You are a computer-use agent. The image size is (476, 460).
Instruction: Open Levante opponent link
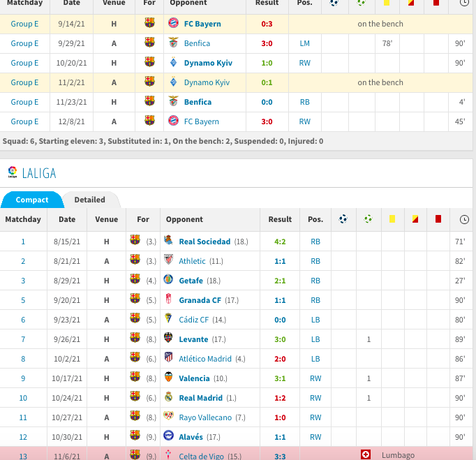193,339
